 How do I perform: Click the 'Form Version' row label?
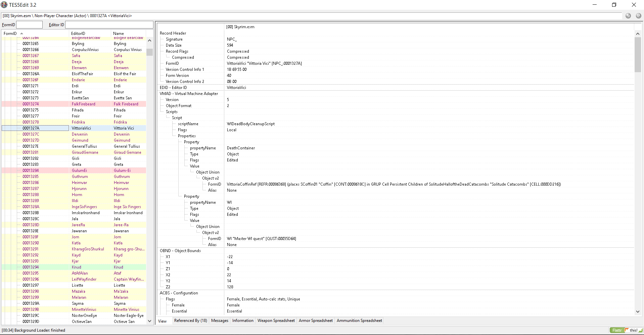[177, 76]
